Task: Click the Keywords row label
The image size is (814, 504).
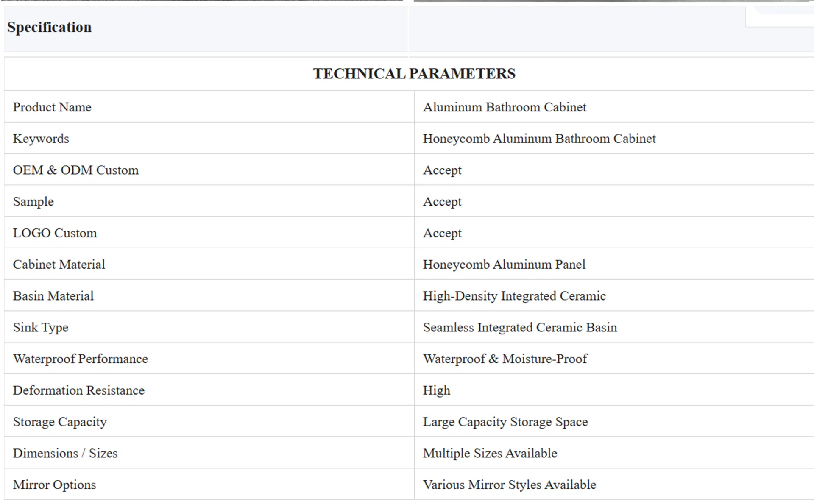Action: 41,139
